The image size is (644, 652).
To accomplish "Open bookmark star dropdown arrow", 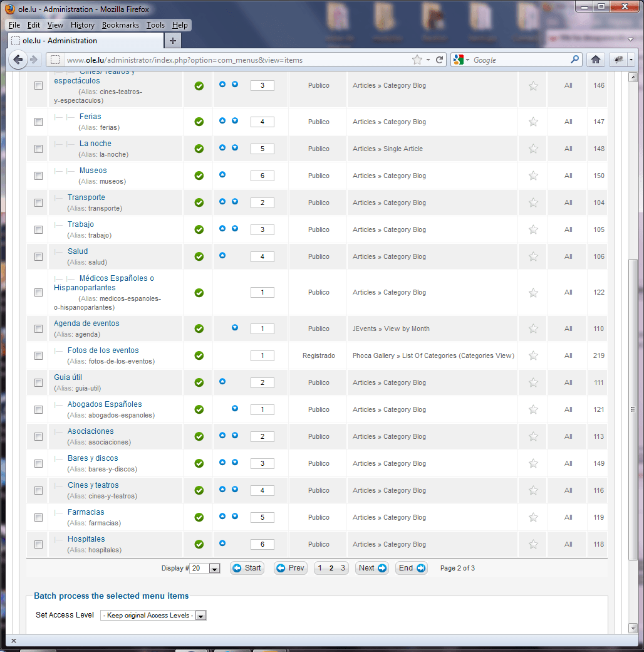I will 428,60.
